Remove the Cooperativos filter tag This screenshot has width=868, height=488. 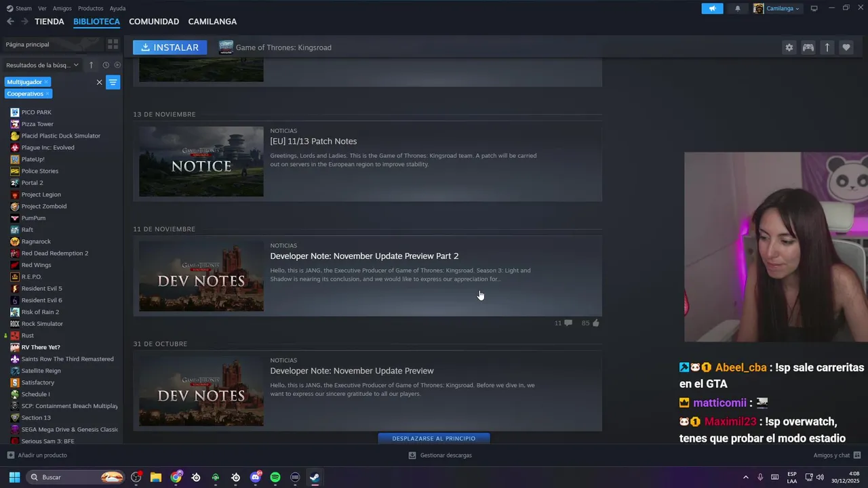[47, 94]
